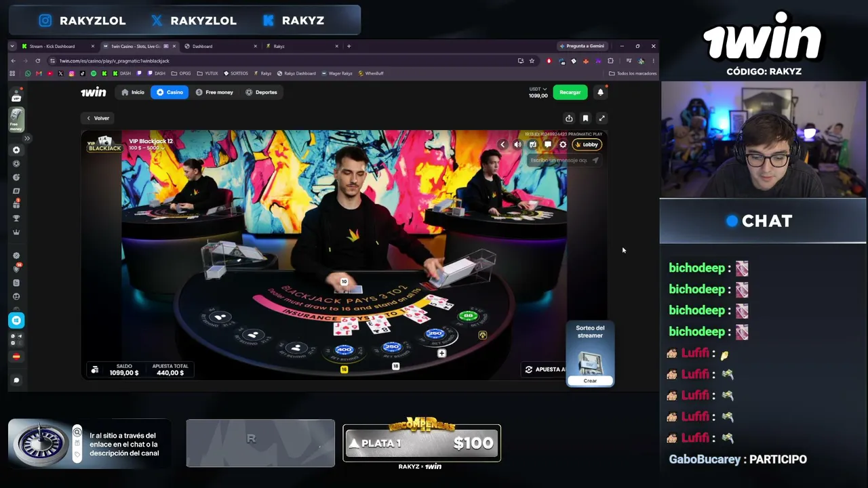Click the blue Windows app download icon
The width and height of the screenshot is (868, 488).
(16, 320)
